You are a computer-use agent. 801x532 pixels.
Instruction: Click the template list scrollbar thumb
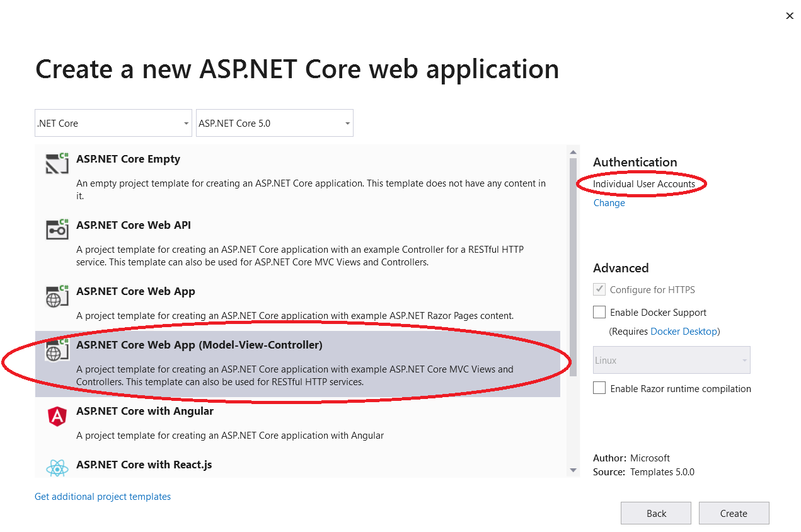click(x=573, y=267)
